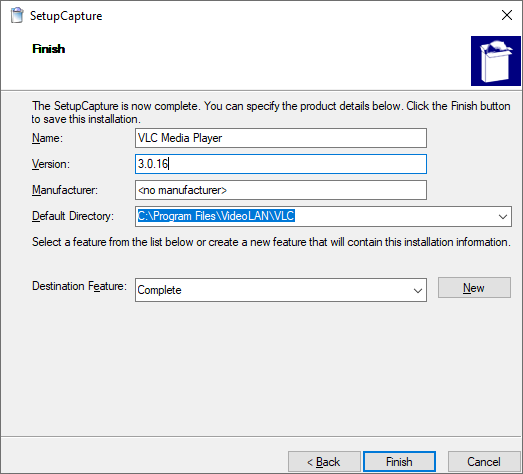Click the Destination Feature: label
The height and width of the screenshot is (474, 523).
[79, 286]
